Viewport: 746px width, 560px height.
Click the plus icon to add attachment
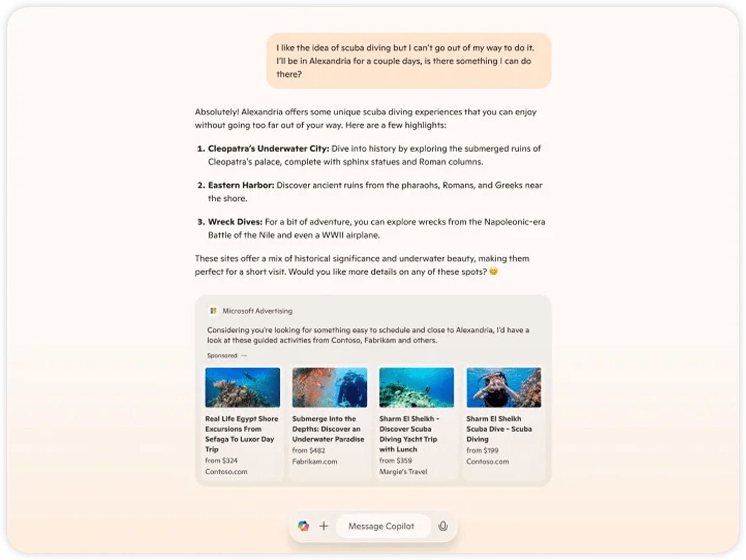click(x=324, y=526)
